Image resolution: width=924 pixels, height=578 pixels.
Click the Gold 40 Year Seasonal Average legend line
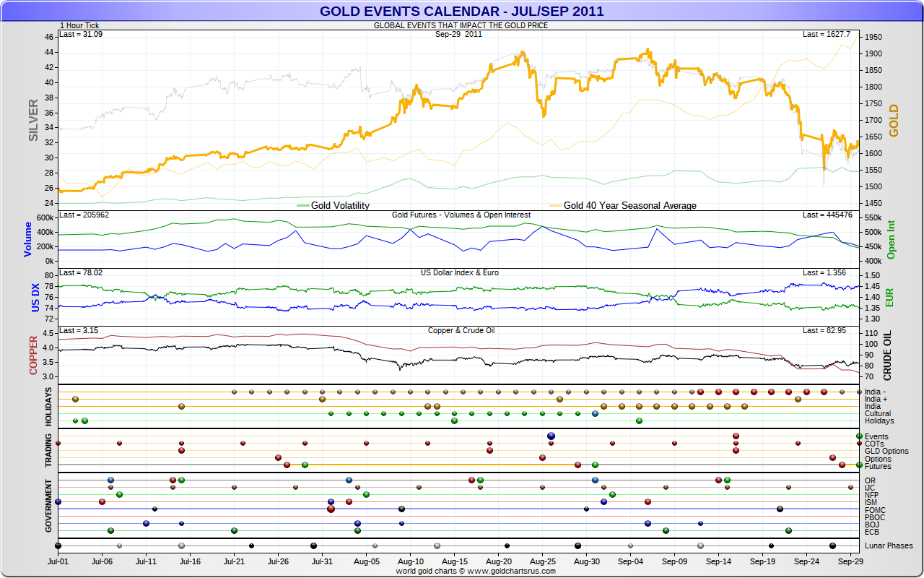coord(556,206)
